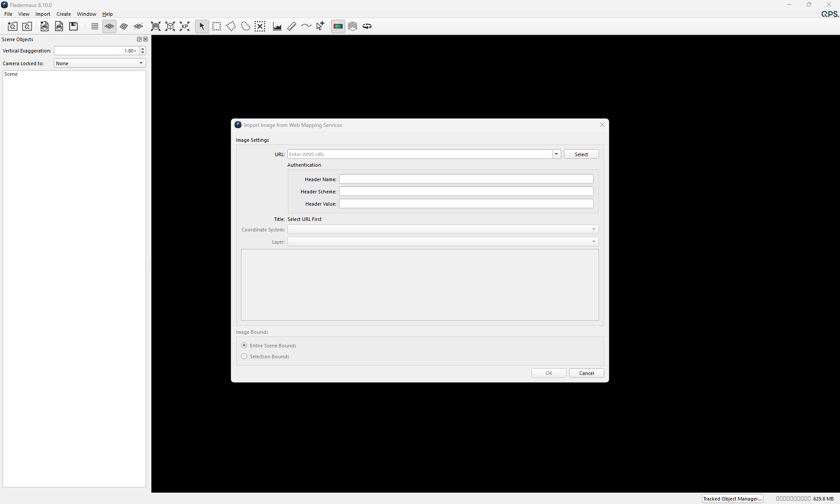The height and width of the screenshot is (504, 840).
Task: Choose the freehand lasso selection tool
Action: (245, 26)
